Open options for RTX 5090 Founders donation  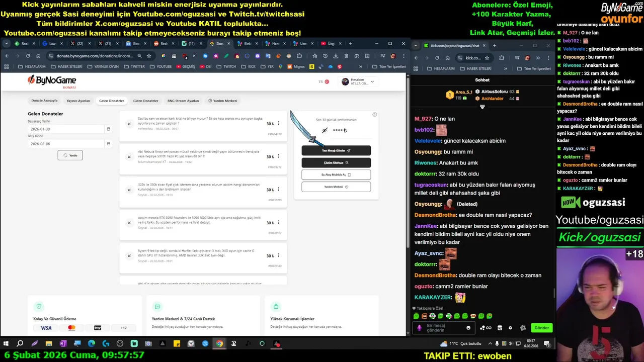click(x=279, y=223)
